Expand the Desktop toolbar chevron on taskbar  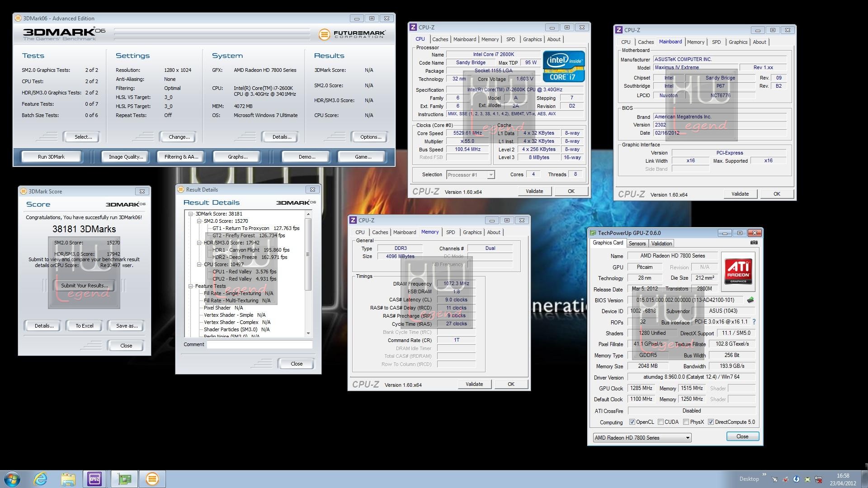click(764, 474)
